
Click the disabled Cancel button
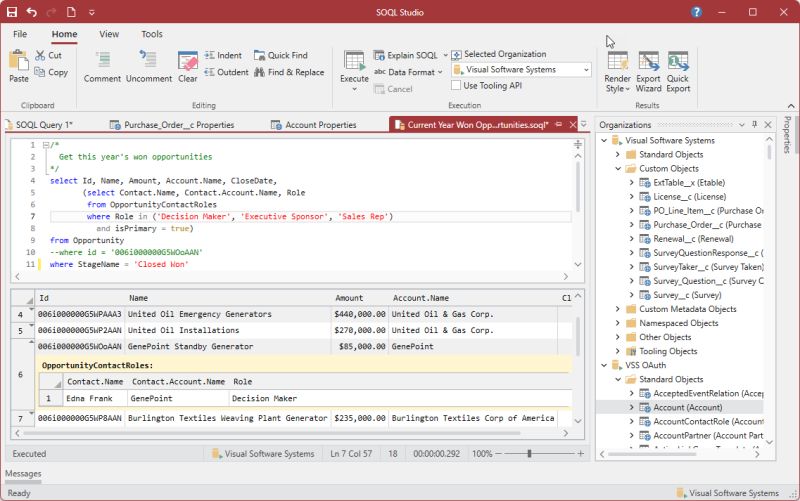click(393, 89)
